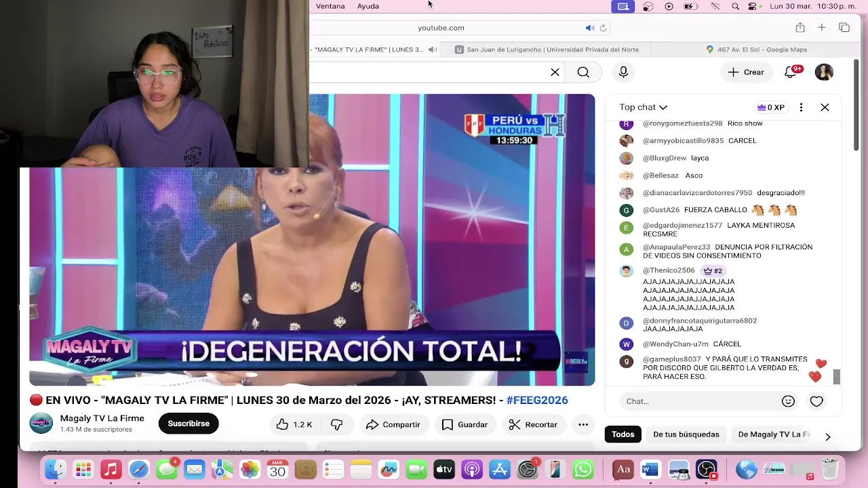Open Messages from the Dock
This screenshot has width=868, height=488.
point(166,469)
